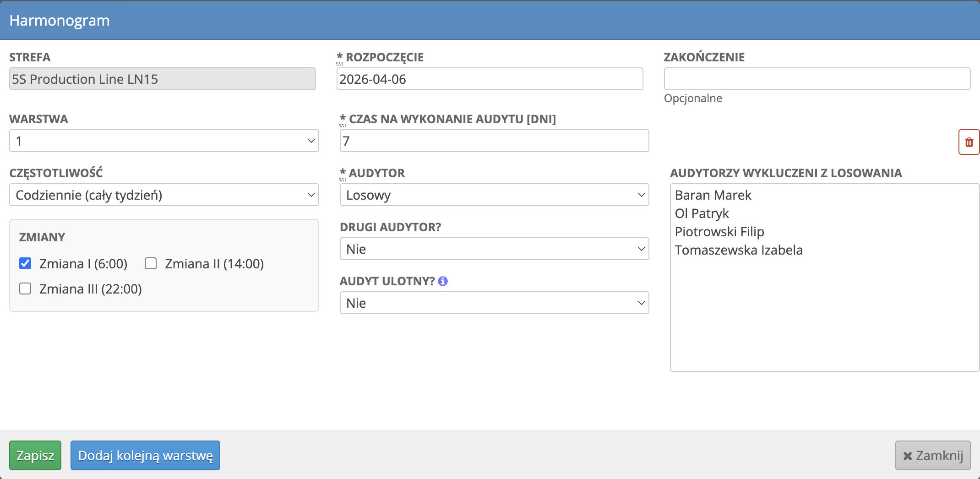Image resolution: width=980 pixels, height=479 pixels.
Task: Open the Audytor dropdown showing Losowy
Action: (494, 195)
